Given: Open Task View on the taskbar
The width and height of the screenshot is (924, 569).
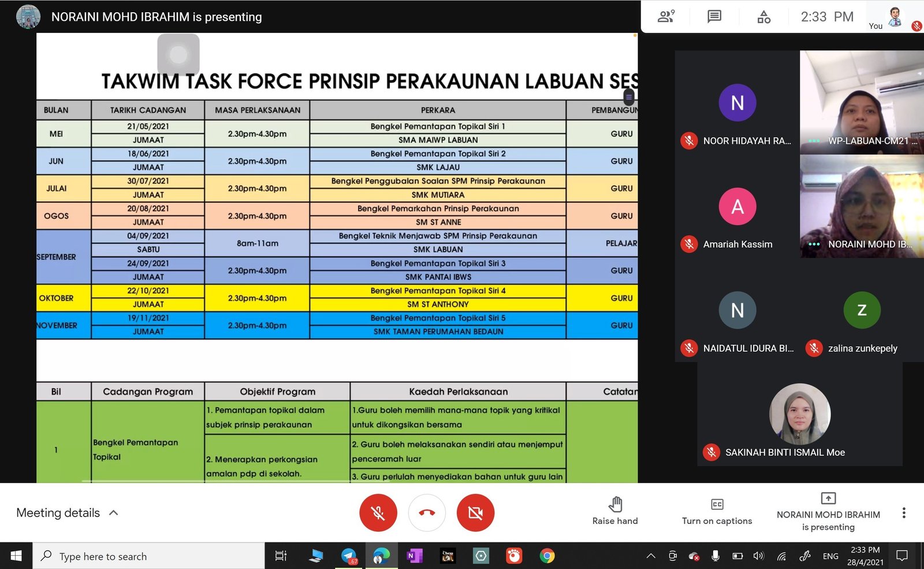Looking at the screenshot, I should click(x=281, y=556).
